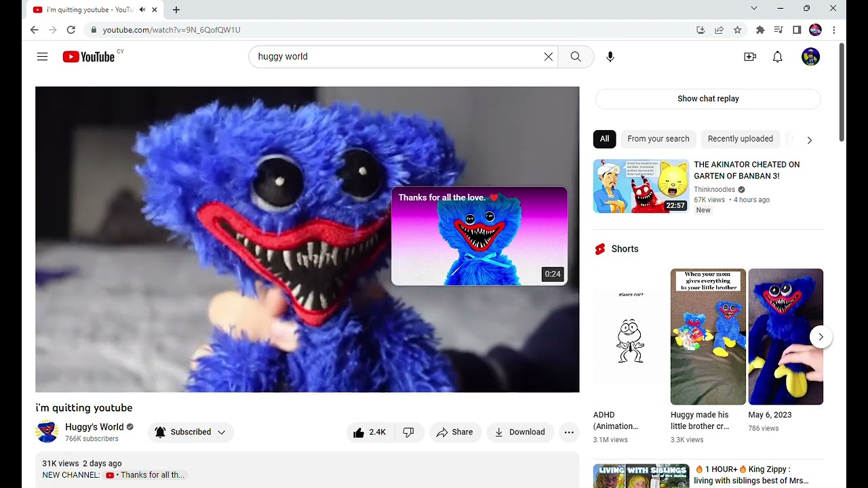The width and height of the screenshot is (868, 488).
Task: Open Huggy's World channel avatar
Action: pos(47,432)
